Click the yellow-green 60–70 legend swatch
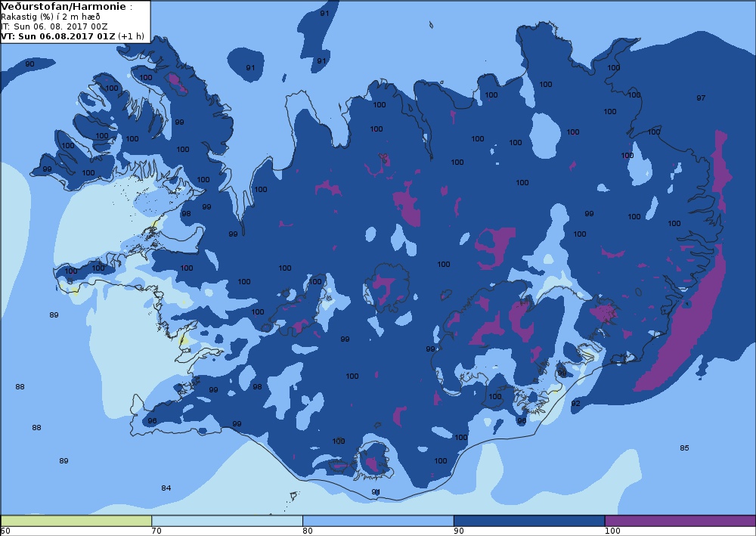The width and height of the screenshot is (756, 536). click(x=76, y=521)
